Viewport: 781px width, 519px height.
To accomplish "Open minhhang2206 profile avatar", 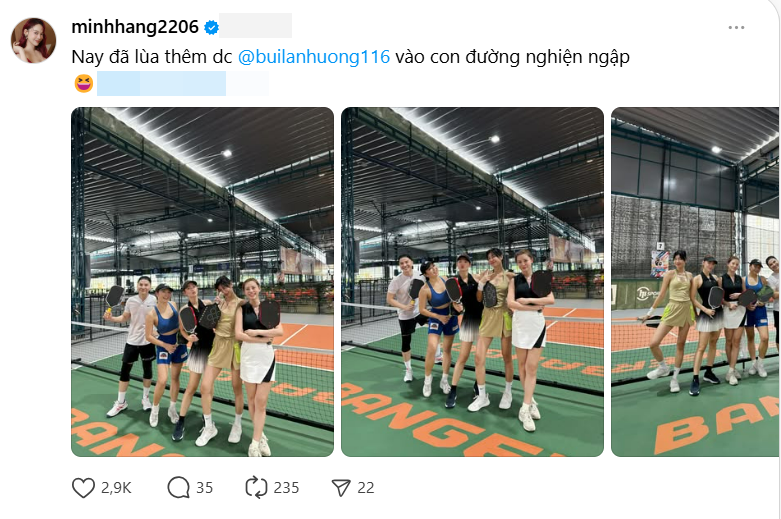I will tap(33, 41).
